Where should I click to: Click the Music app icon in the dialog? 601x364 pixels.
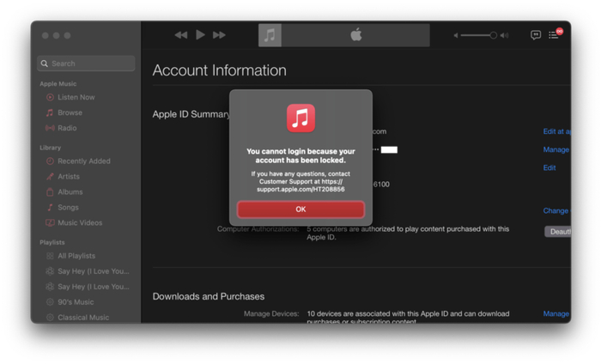coord(300,118)
